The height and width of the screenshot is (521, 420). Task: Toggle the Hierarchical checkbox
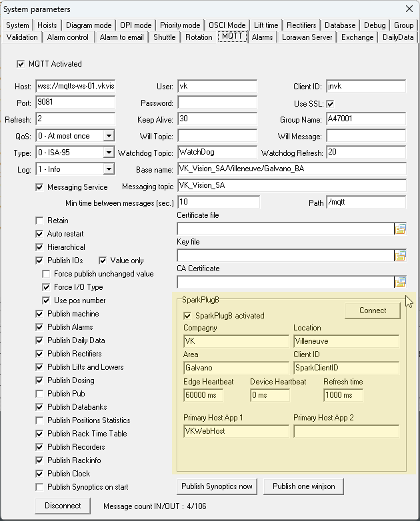click(39, 247)
